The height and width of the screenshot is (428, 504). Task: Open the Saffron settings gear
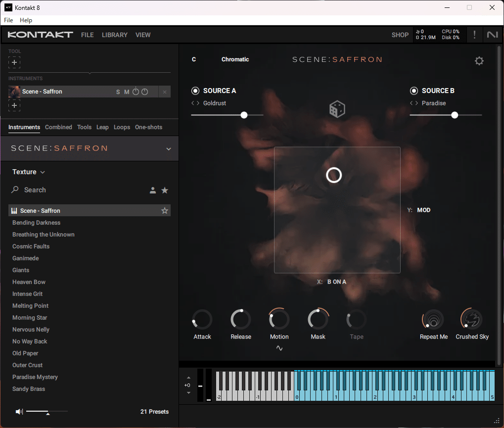coord(479,61)
